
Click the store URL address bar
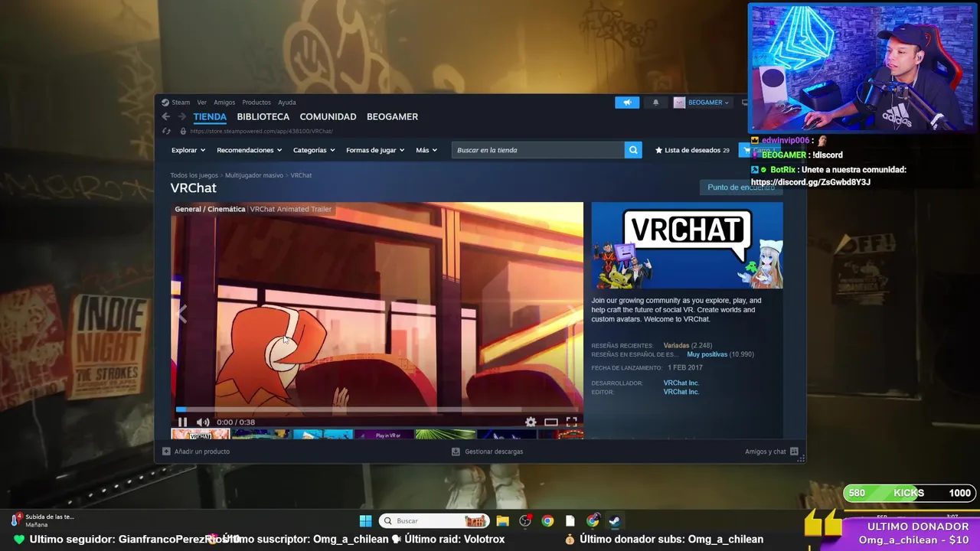click(x=261, y=131)
